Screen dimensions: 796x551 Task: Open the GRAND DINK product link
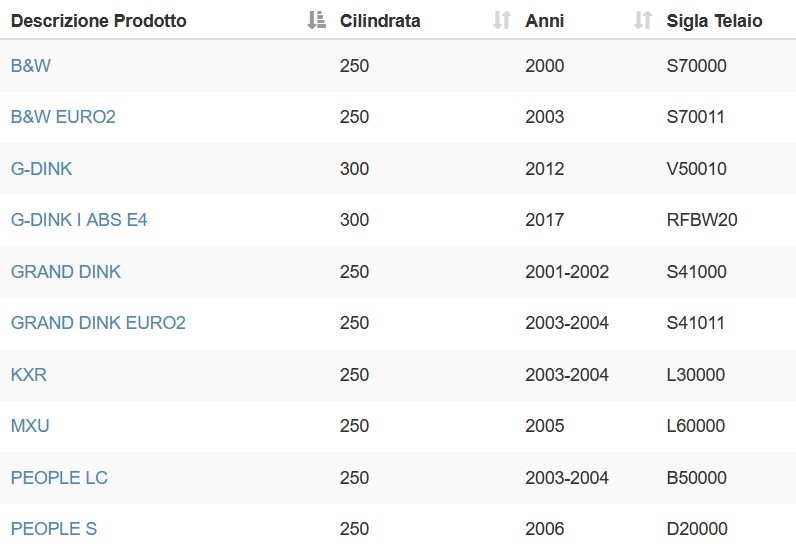point(65,272)
